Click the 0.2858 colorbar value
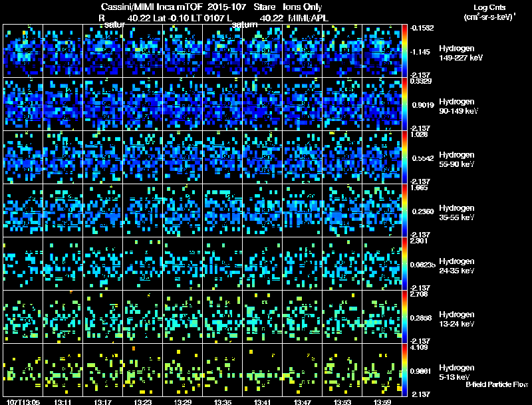The image size is (532, 405). 423,318
